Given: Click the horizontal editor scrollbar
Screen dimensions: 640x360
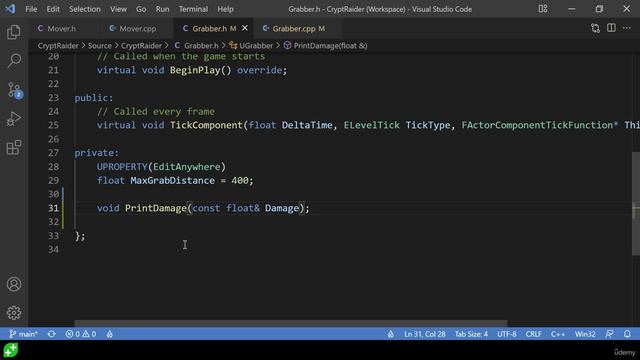Looking at the screenshot, I should coord(291,323).
